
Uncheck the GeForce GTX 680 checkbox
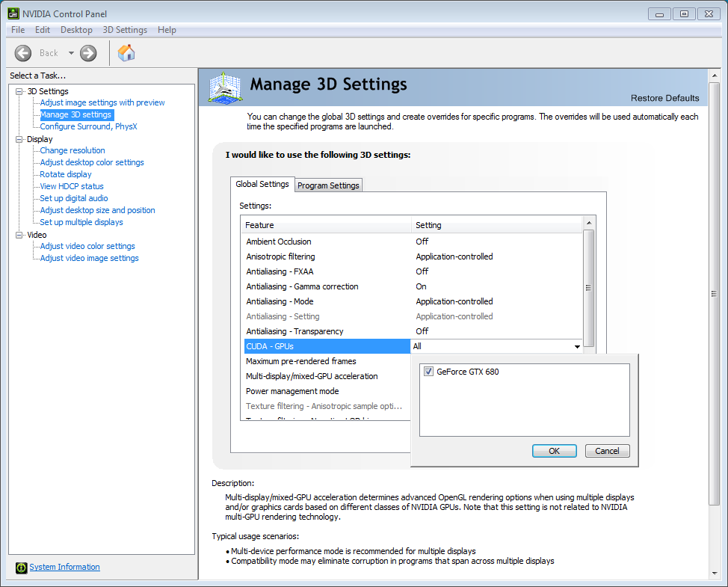[429, 372]
